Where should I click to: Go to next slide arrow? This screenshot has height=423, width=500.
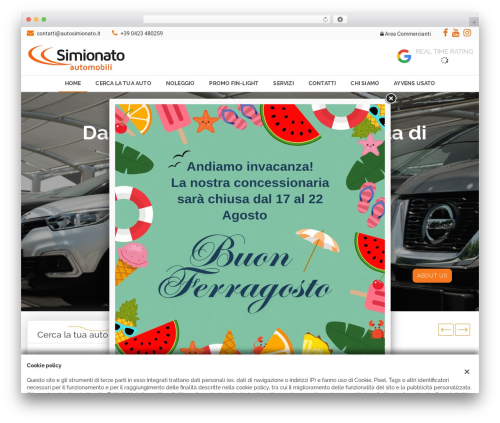pos(462,330)
